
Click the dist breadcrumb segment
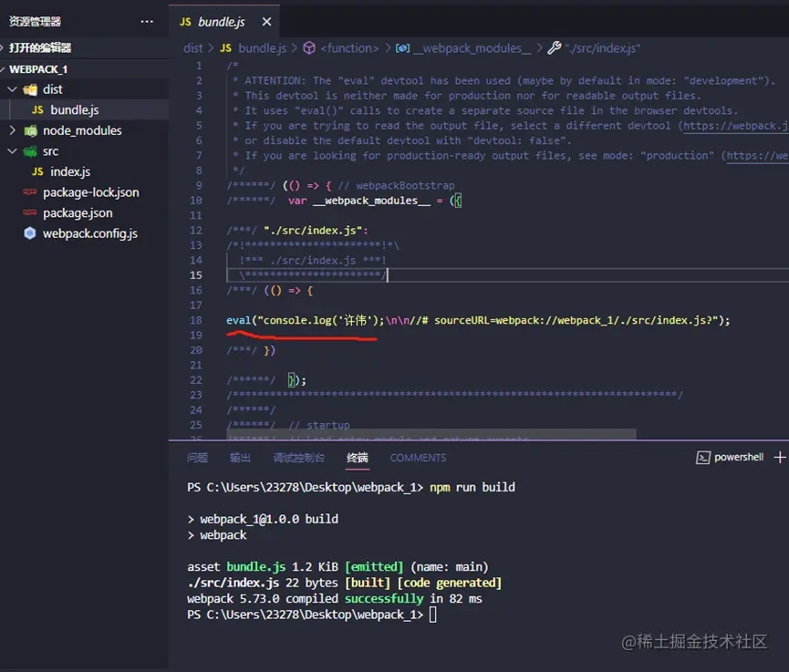192,48
